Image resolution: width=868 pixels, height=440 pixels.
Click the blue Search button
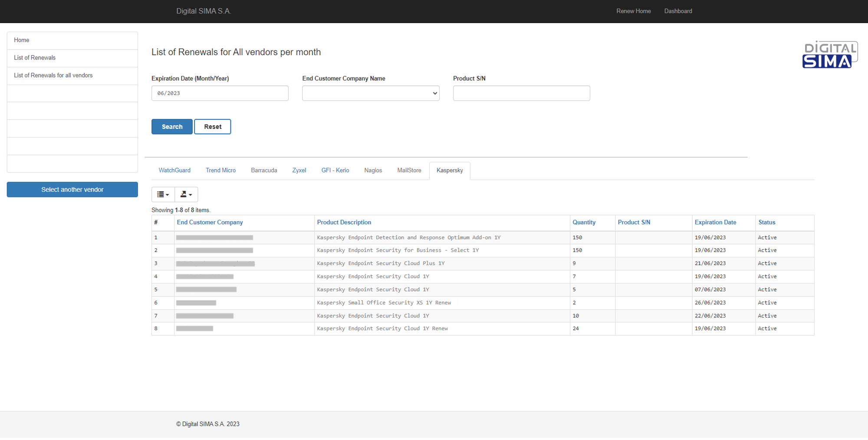click(172, 127)
